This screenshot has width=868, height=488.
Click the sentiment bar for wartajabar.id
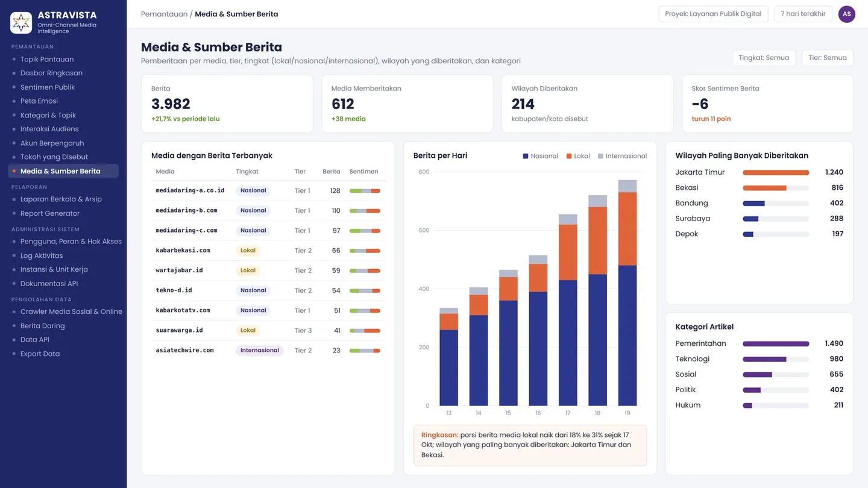coord(365,271)
